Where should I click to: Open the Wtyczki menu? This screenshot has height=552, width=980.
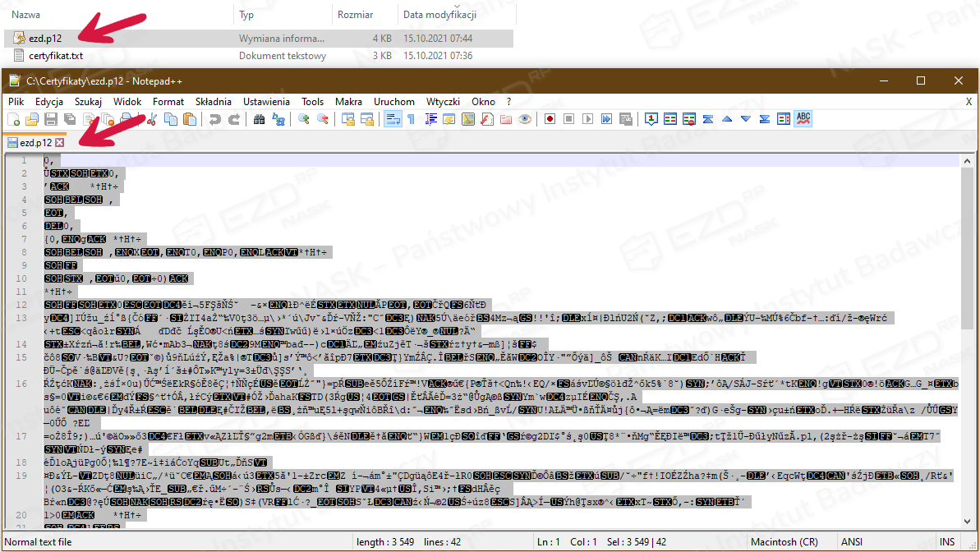442,101
